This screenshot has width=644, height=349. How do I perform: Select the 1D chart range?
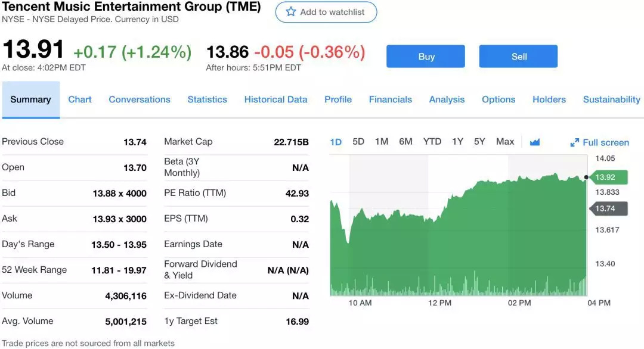pyautogui.click(x=336, y=142)
